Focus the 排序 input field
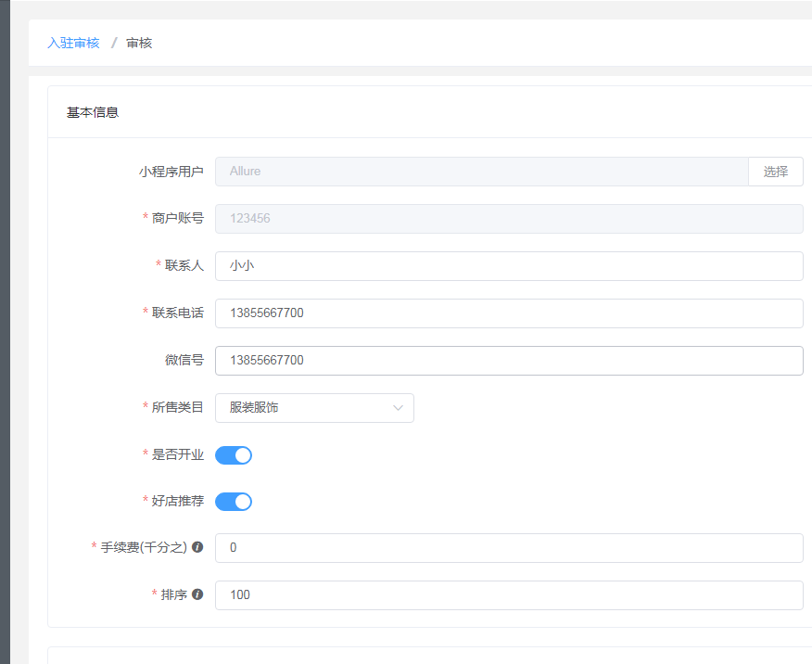 click(x=509, y=595)
